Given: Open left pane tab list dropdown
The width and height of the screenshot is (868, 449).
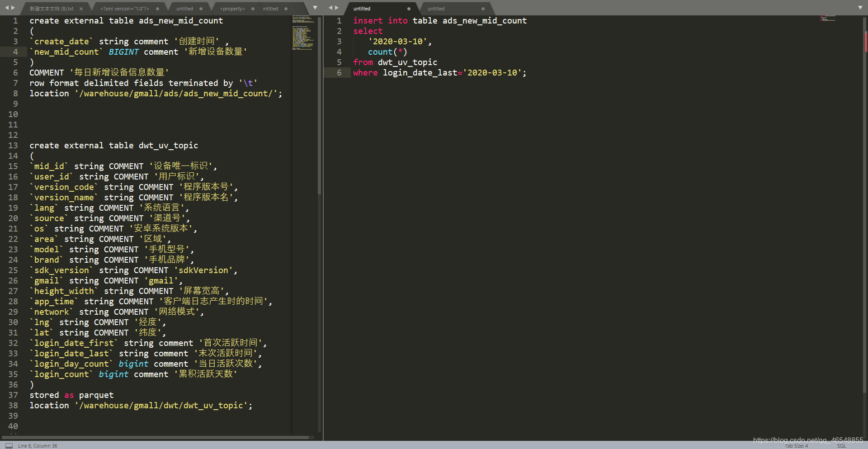Looking at the screenshot, I should 315,8.
